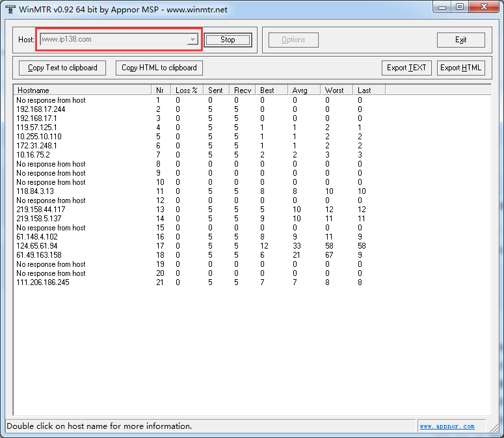The height and width of the screenshot is (438, 504).
Task: Click the Worst column header
Action: pyautogui.click(x=336, y=90)
